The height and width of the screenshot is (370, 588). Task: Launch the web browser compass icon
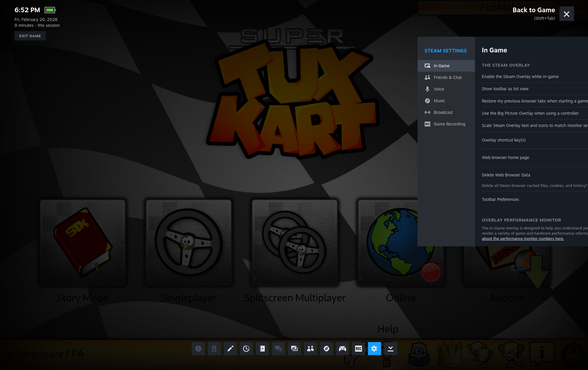coord(326,348)
